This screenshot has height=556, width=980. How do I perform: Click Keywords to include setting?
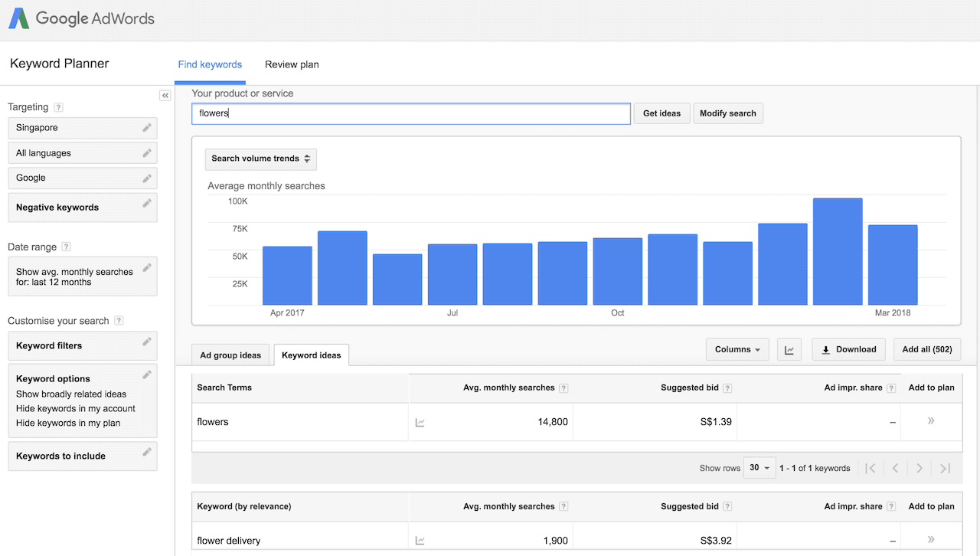(x=83, y=456)
